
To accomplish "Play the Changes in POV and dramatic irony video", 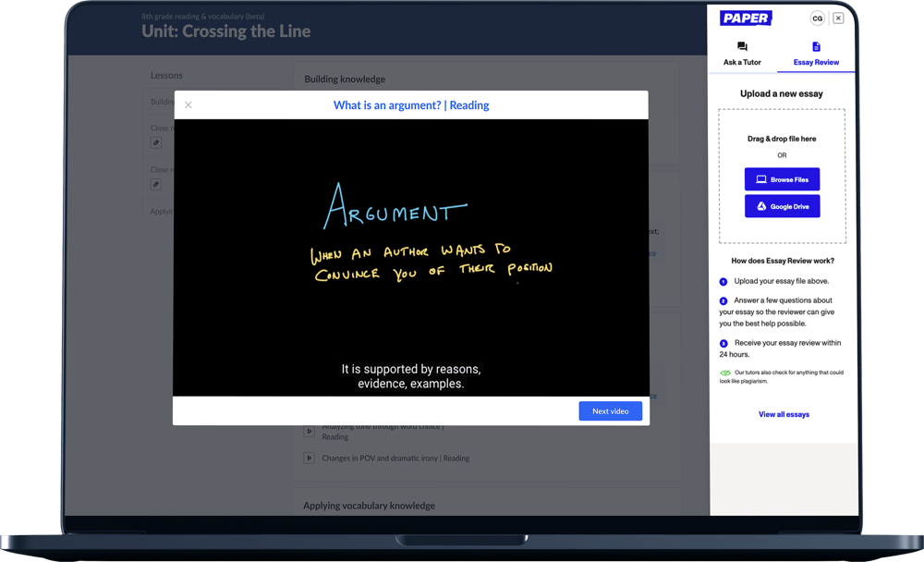I will click(x=309, y=458).
